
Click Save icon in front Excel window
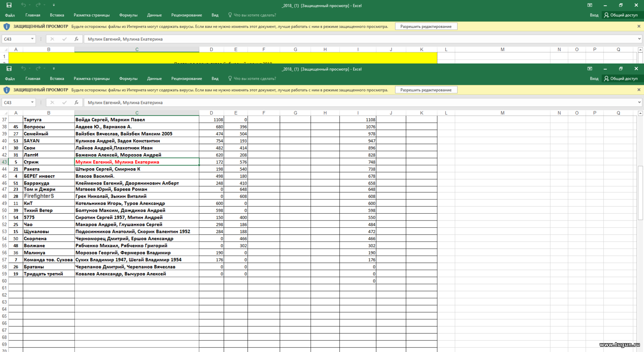pyautogui.click(x=9, y=69)
